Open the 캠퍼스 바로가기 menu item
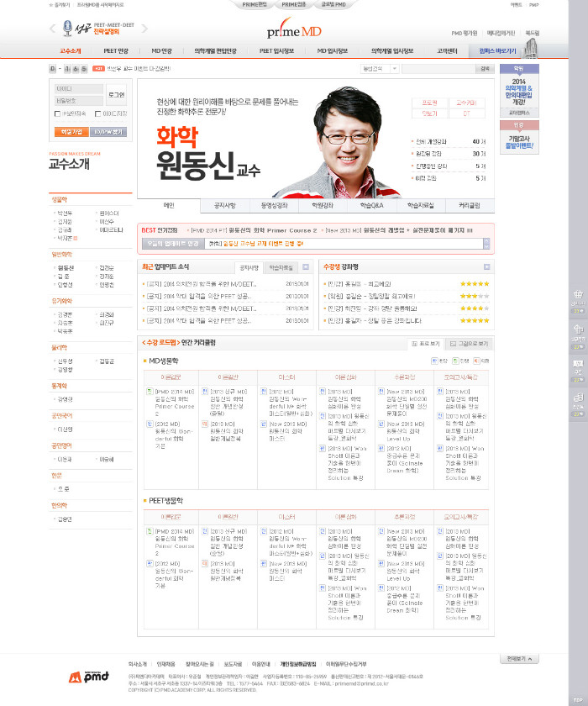 [497, 51]
